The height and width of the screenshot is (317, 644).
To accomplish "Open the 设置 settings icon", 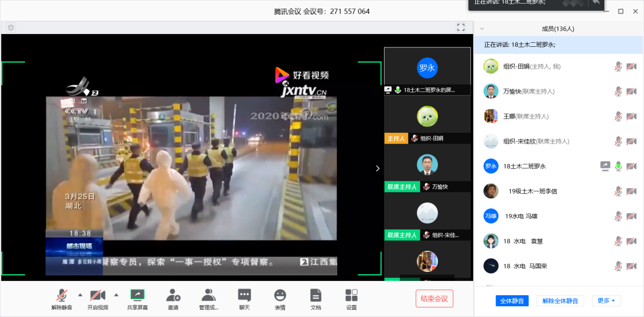I will click(x=351, y=296).
